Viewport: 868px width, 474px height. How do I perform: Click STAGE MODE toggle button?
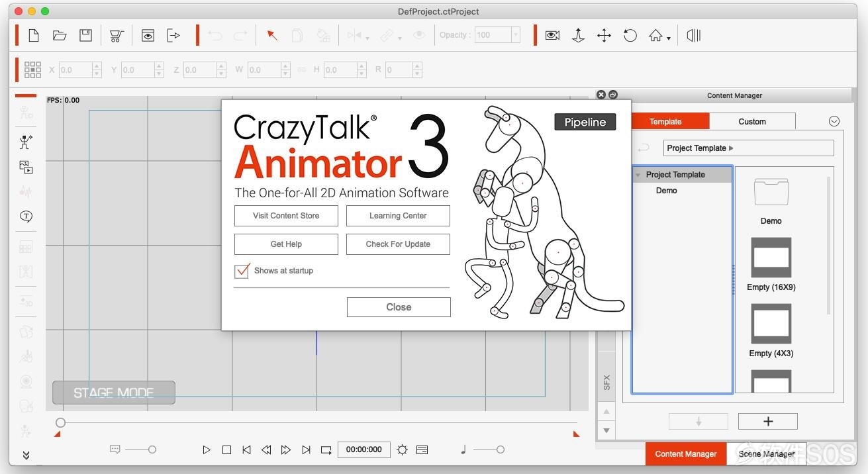[x=114, y=393]
